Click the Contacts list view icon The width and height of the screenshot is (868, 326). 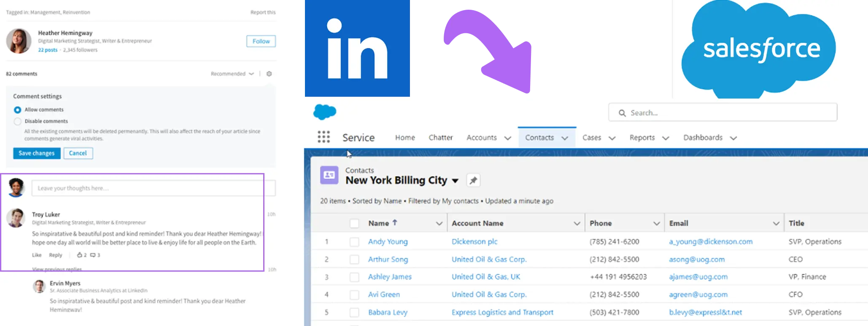[329, 175]
